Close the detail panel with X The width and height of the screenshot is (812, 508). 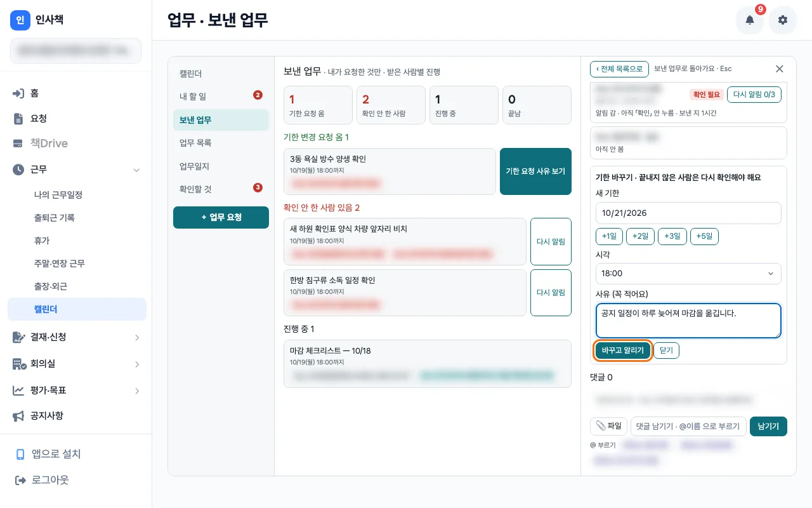(x=780, y=69)
